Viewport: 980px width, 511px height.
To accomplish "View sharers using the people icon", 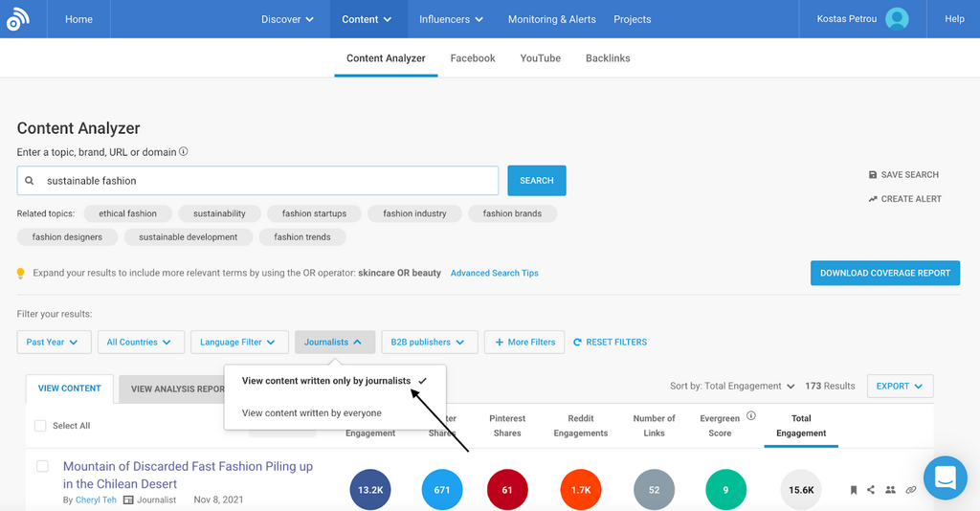I will click(x=890, y=490).
